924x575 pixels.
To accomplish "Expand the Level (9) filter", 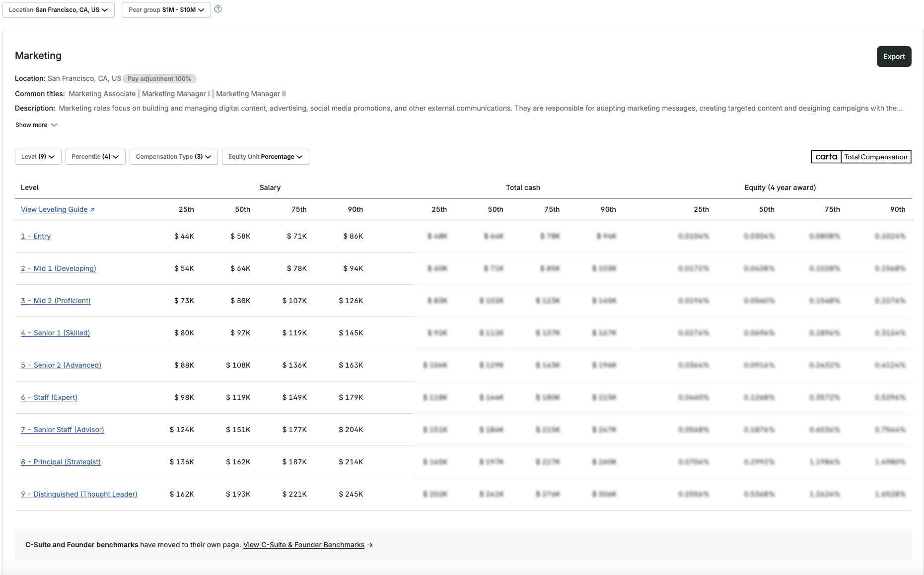I will click(x=38, y=157).
